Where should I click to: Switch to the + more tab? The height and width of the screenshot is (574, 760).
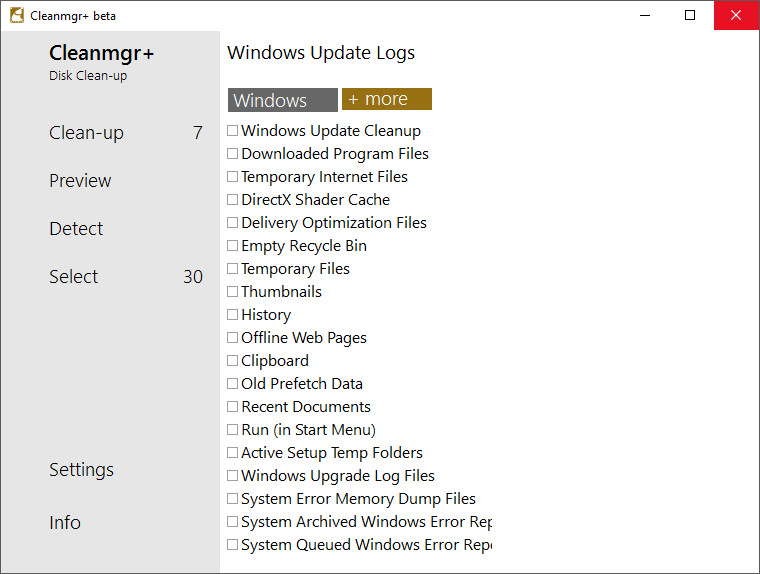pos(386,99)
